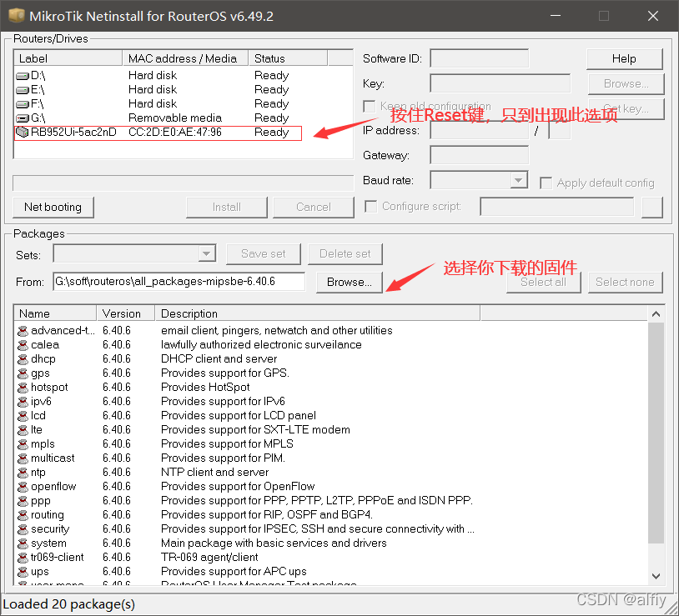Click the ups package icon
This screenshot has height=616, width=679.
point(23,572)
